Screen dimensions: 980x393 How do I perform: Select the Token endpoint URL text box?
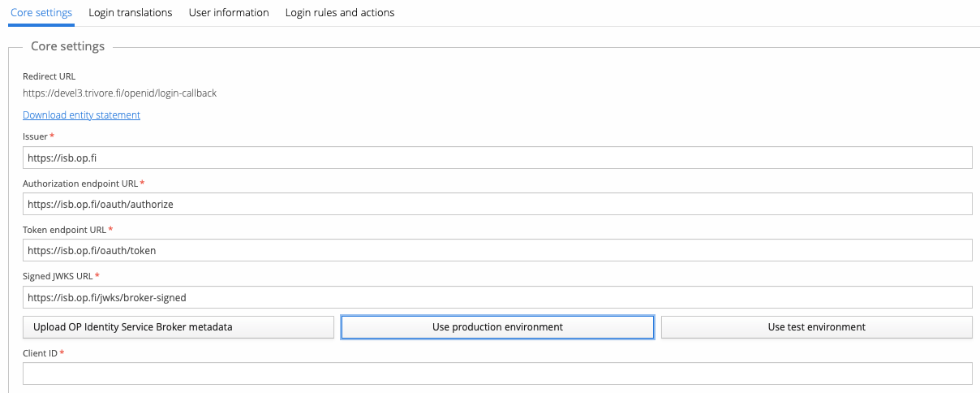[x=497, y=251]
